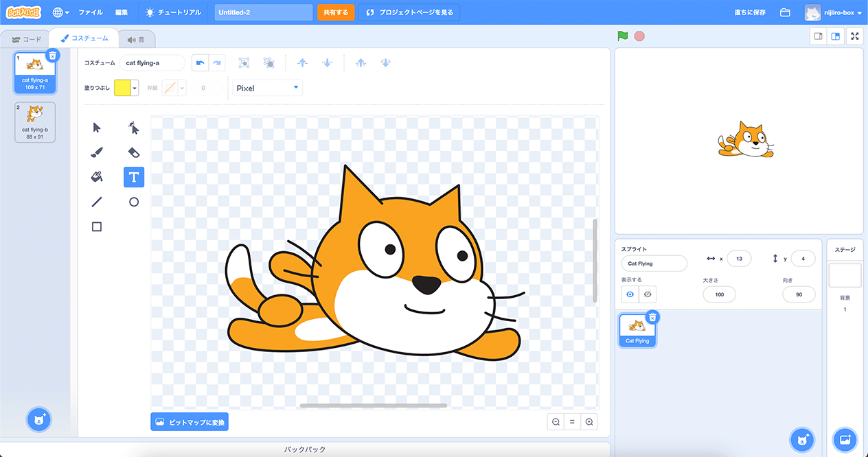Screen dimensions: 868x457
Task: Switch to the コスチューム tab
Action: click(83, 39)
